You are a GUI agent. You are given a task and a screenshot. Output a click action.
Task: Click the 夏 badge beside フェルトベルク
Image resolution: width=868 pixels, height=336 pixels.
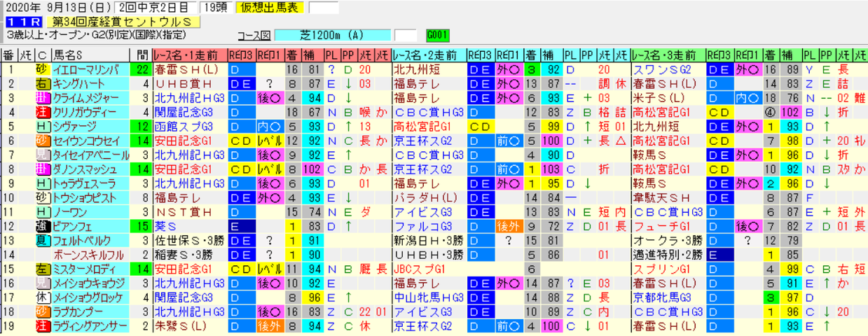tap(41, 241)
